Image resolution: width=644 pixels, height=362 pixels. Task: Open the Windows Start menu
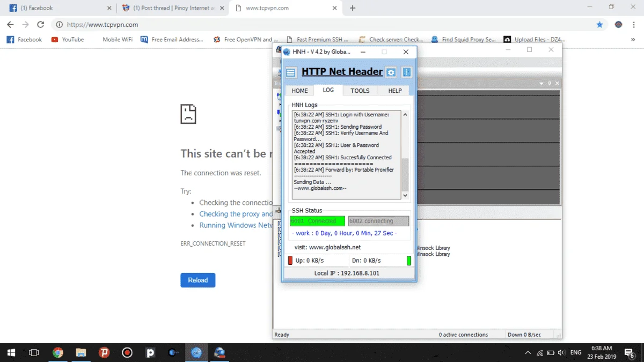(11, 353)
